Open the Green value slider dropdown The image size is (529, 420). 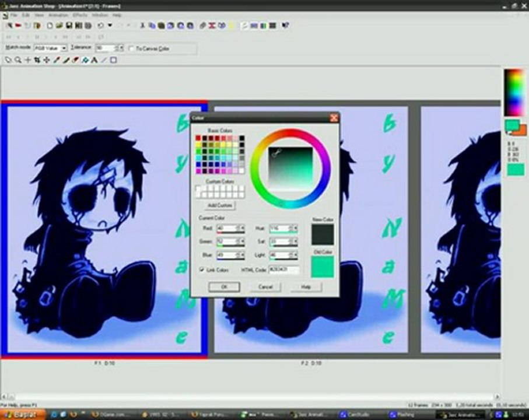click(242, 242)
